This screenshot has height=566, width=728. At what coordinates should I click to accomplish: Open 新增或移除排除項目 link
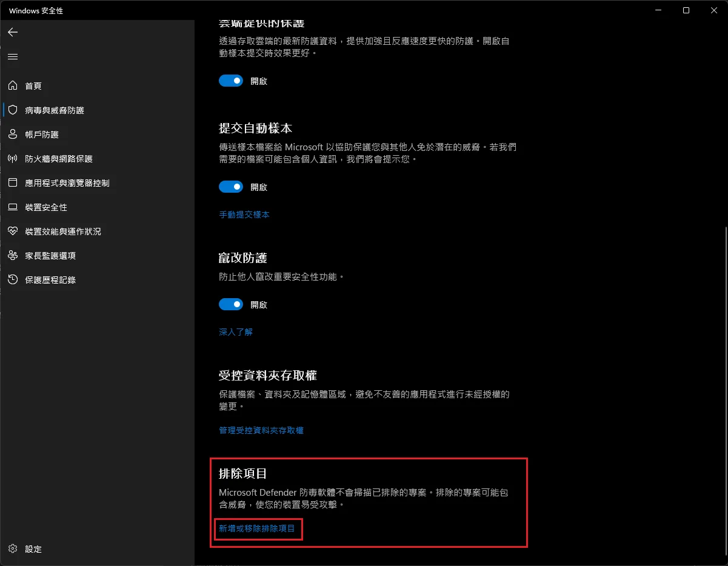click(257, 528)
